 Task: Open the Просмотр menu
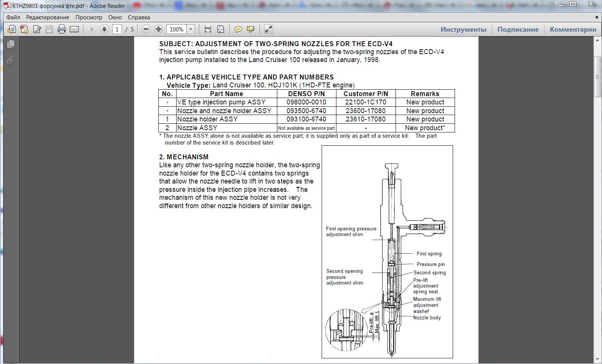89,17
